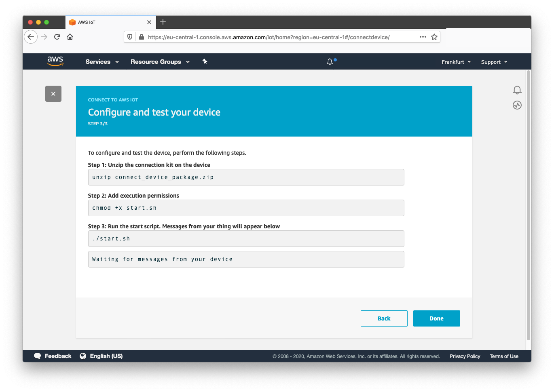Open the Frankfurt region selector
Screen dimensions: 554x392
(456, 62)
